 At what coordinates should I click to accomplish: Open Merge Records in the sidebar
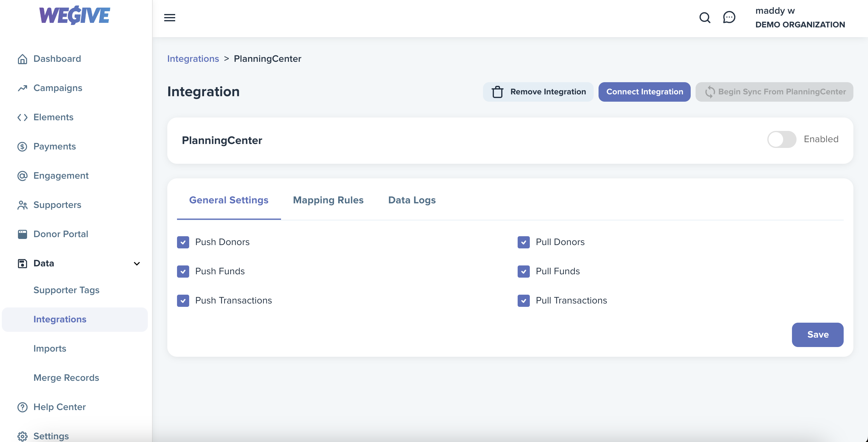point(66,378)
